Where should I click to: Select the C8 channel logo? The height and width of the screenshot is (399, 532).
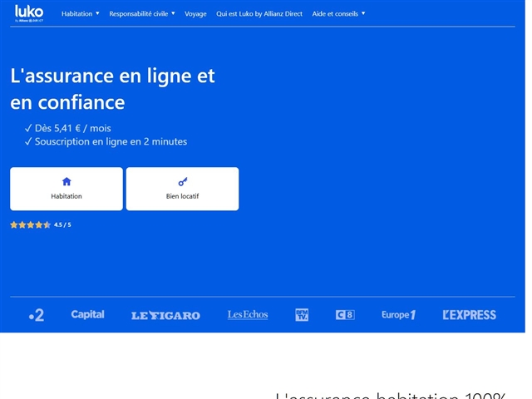coord(344,315)
